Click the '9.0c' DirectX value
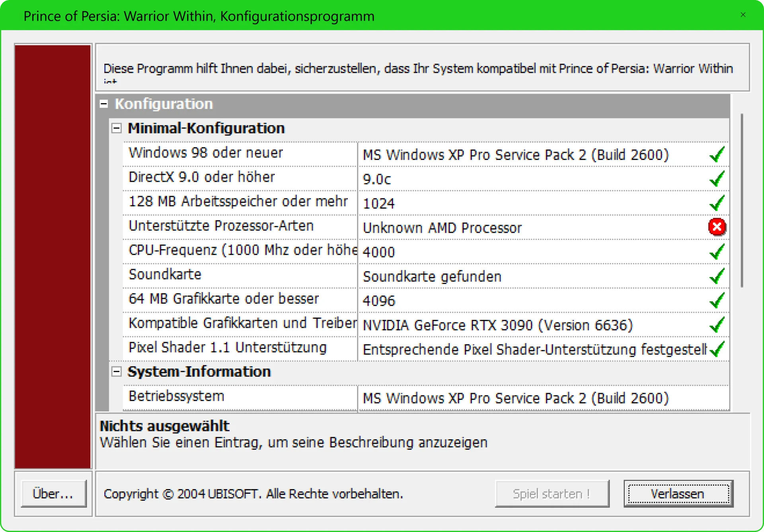Viewport: 764px width, 532px height. point(377,179)
